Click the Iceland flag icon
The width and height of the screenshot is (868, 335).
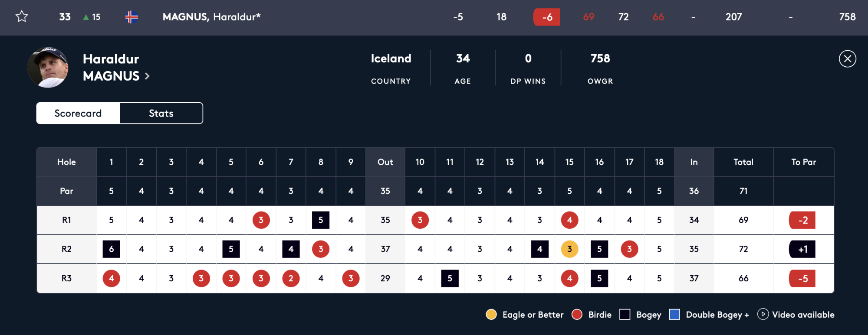(132, 17)
